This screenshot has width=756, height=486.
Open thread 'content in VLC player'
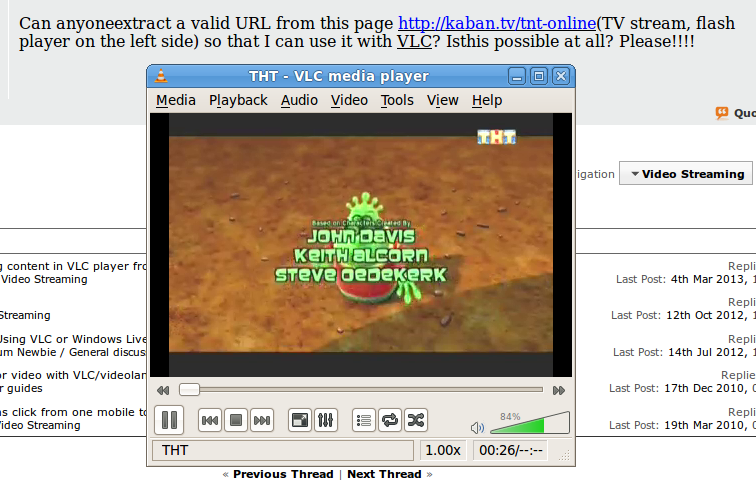click(x=73, y=266)
